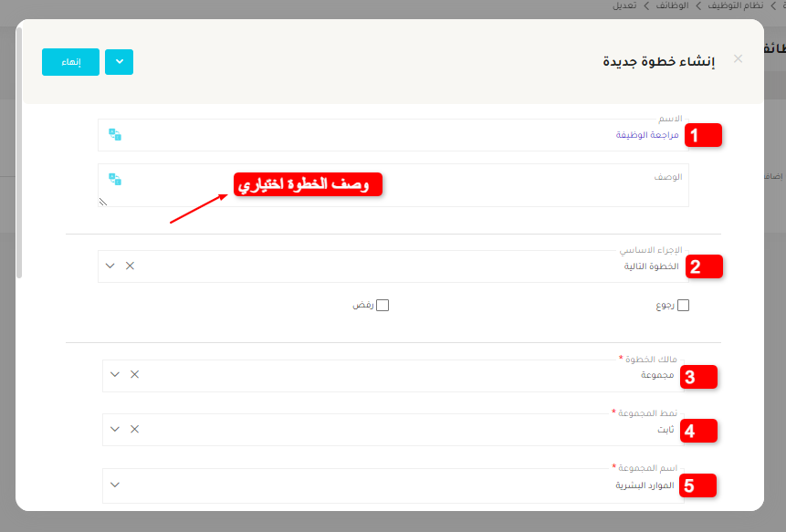Click the translation icon in the الاسم field
This screenshot has width=786, height=532.
(115, 134)
